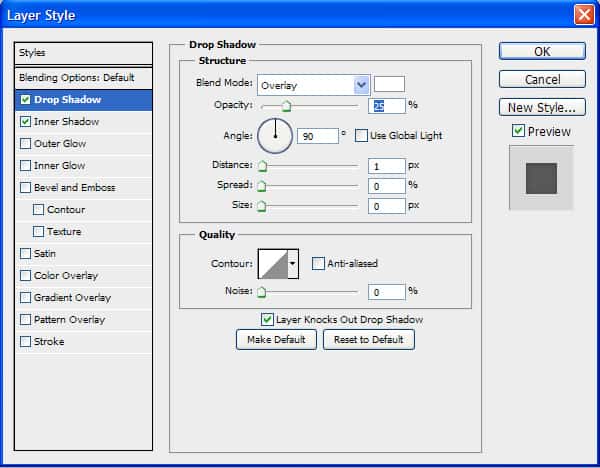Click the style preview thumbnail

click(x=541, y=178)
